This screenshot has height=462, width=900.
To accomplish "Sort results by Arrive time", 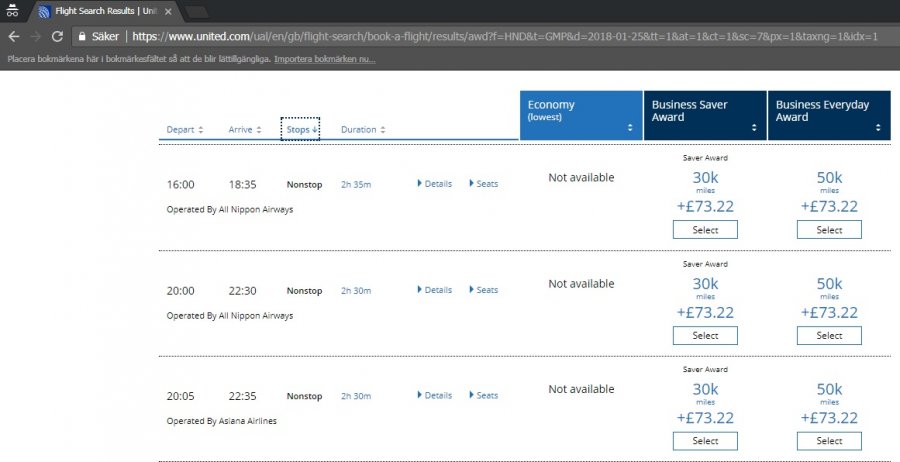I will pyautogui.click(x=245, y=130).
